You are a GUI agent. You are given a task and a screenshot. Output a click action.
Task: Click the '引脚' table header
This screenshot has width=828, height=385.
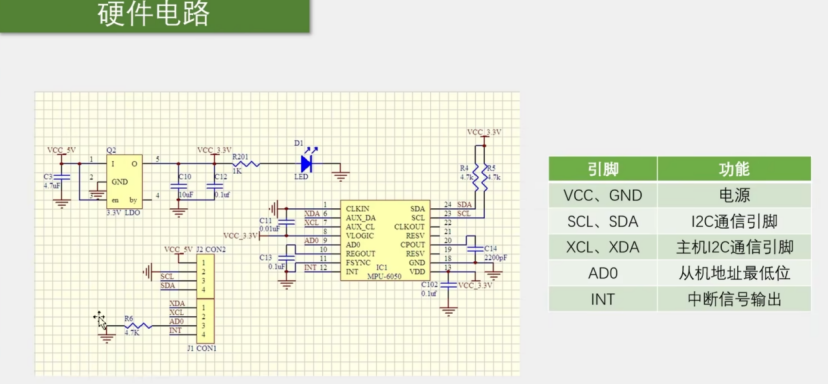tap(602, 169)
